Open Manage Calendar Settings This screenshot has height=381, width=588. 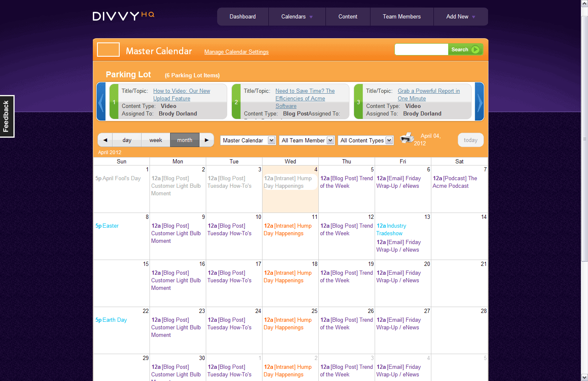(236, 52)
